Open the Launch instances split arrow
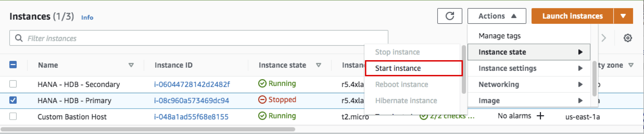The image size is (644, 134). coord(623,16)
